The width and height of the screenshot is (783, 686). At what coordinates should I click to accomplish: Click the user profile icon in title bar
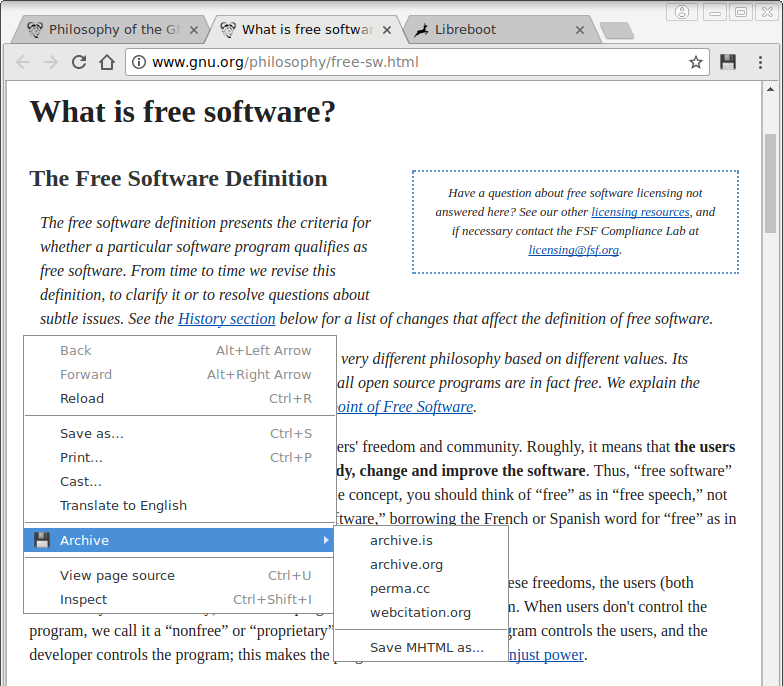pyautogui.click(x=682, y=12)
